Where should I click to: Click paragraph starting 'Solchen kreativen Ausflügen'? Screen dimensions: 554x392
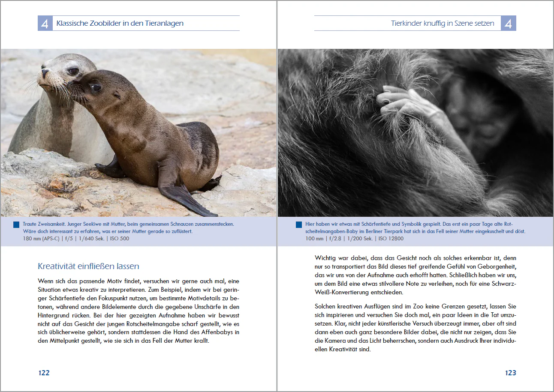(415, 328)
